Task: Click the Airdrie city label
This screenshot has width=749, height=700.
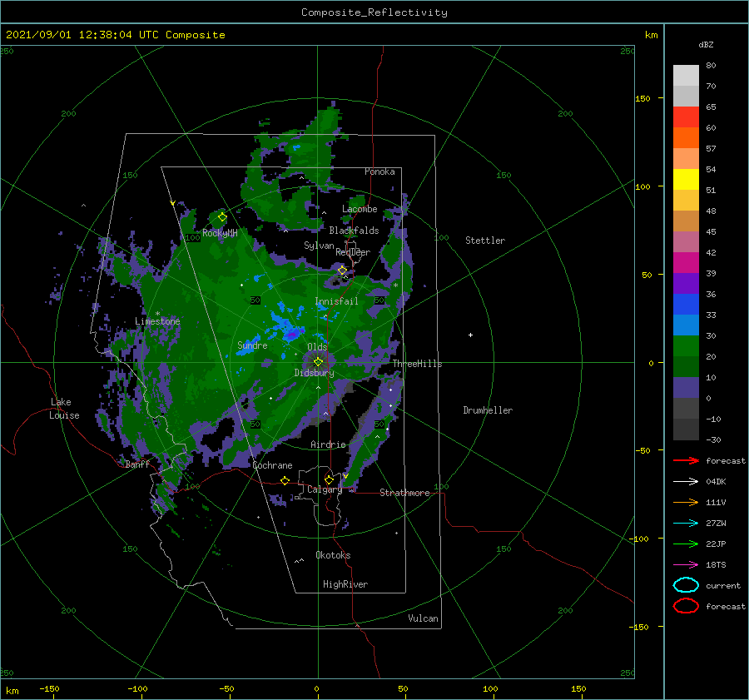Action: (x=328, y=444)
